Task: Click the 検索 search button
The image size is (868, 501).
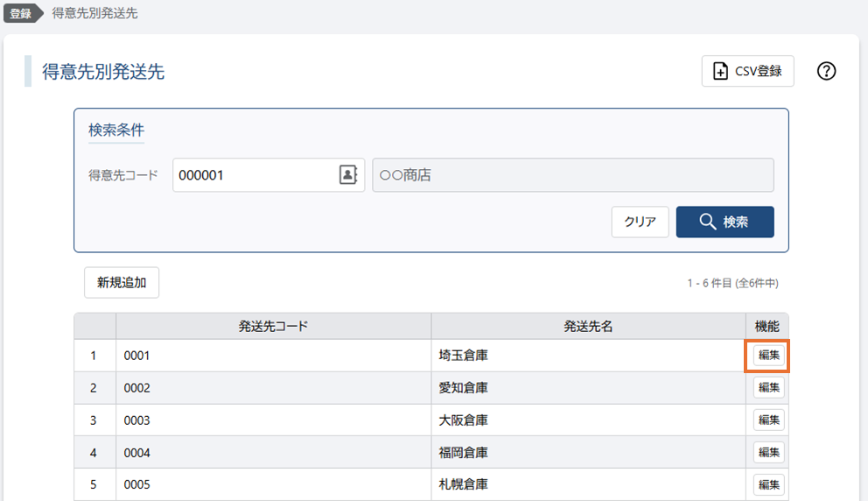Action: [x=725, y=222]
